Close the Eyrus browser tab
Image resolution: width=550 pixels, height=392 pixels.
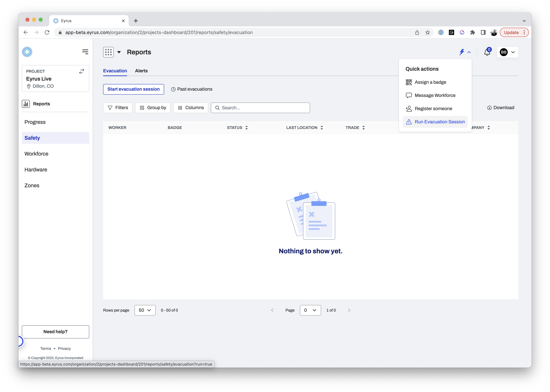pyautogui.click(x=123, y=21)
